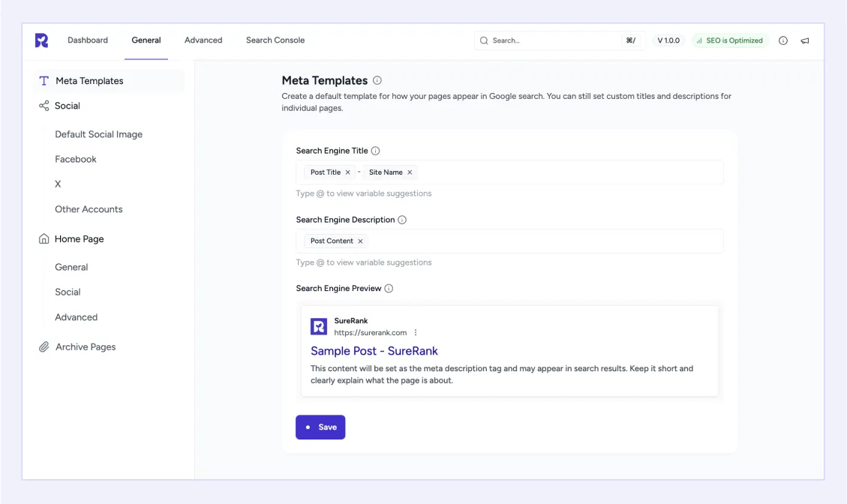Switch to the Advanced tab in top navigation

pos(203,40)
